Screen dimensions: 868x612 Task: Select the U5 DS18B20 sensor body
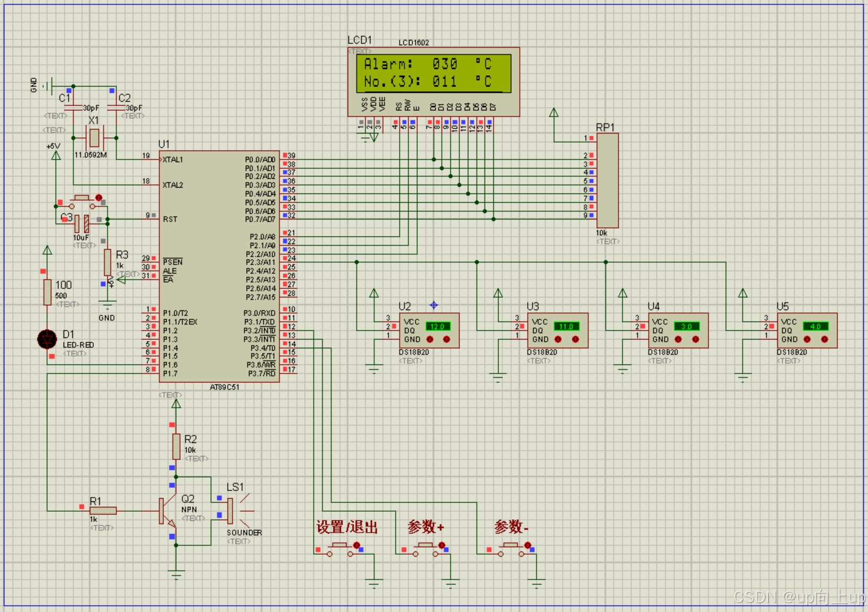(x=807, y=330)
